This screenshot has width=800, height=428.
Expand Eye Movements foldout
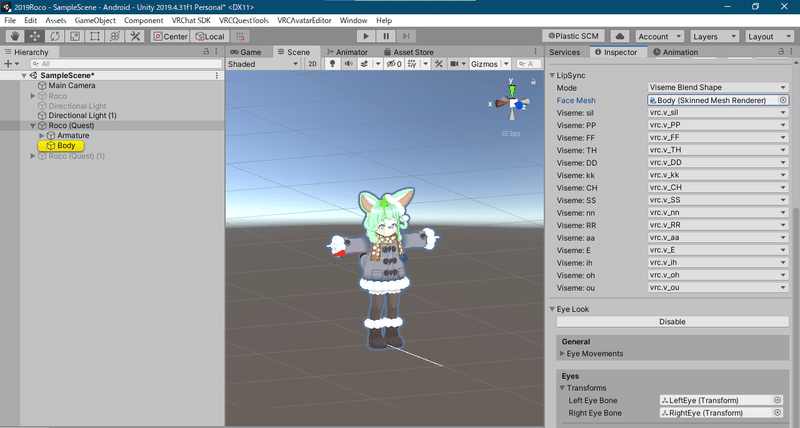point(562,354)
